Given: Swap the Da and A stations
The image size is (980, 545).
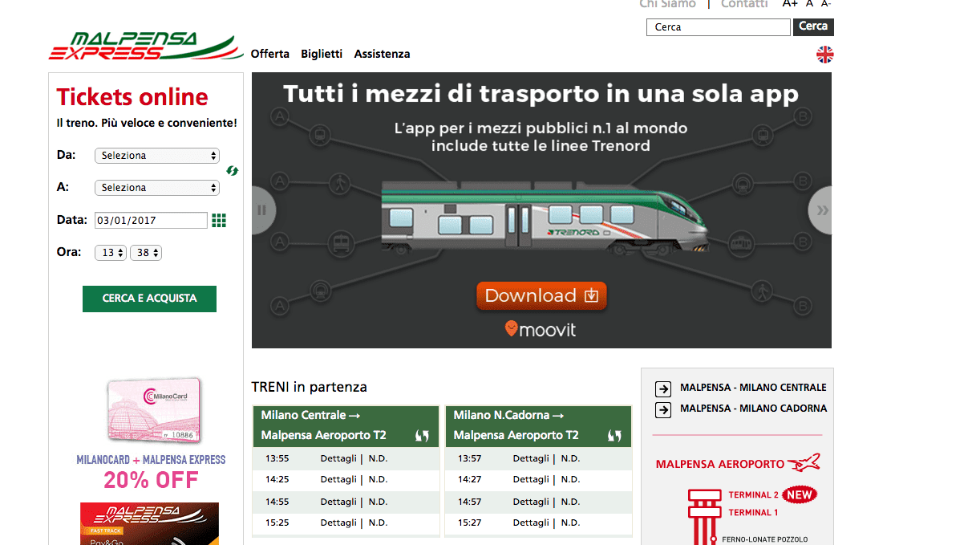Looking at the screenshot, I should point(233,171).
